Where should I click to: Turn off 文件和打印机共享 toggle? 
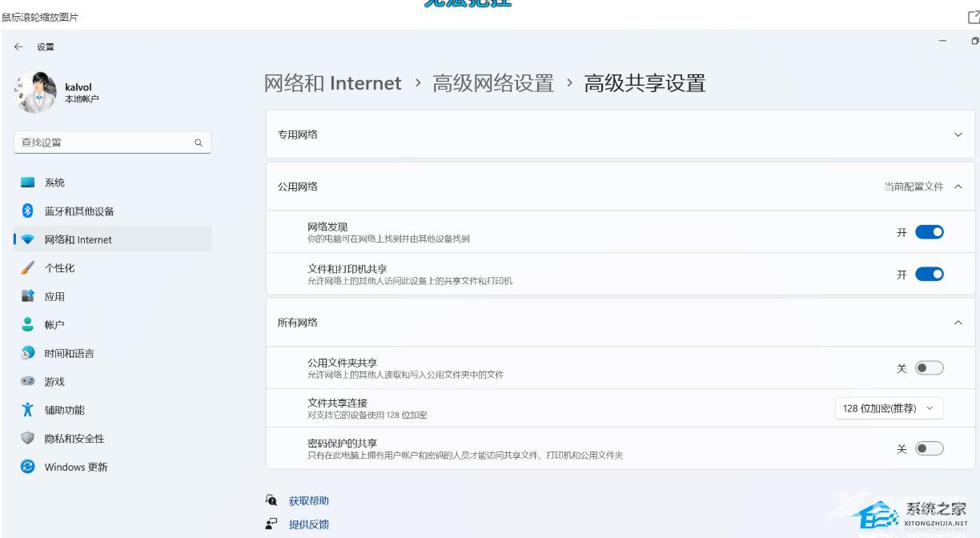click(x=930, y=274)
